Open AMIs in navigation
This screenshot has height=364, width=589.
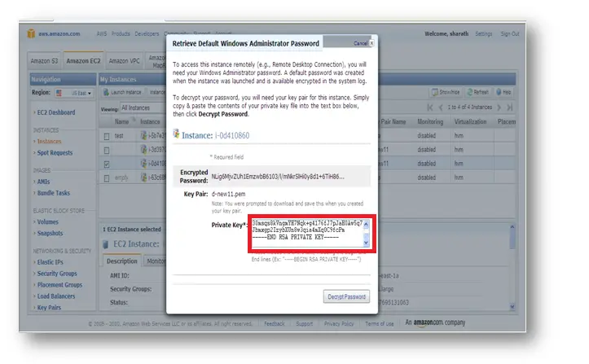43,182
